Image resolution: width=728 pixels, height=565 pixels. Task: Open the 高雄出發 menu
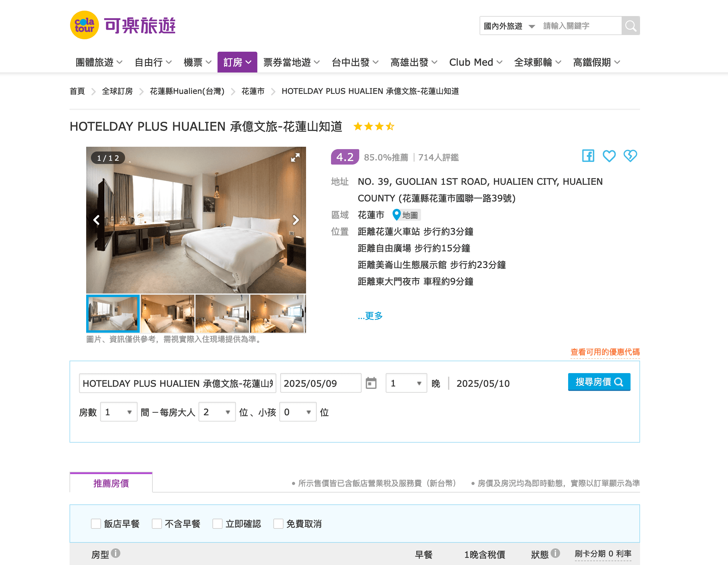[414, 62]
